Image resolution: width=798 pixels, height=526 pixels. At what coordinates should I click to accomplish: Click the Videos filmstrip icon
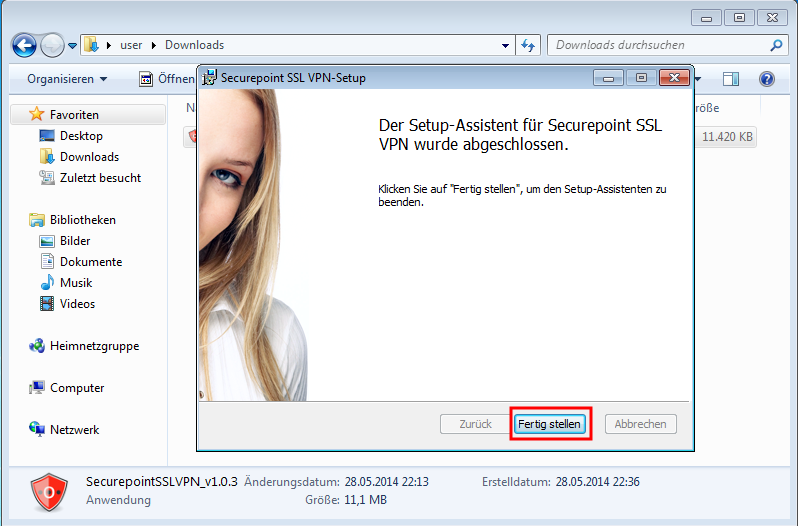47,304
